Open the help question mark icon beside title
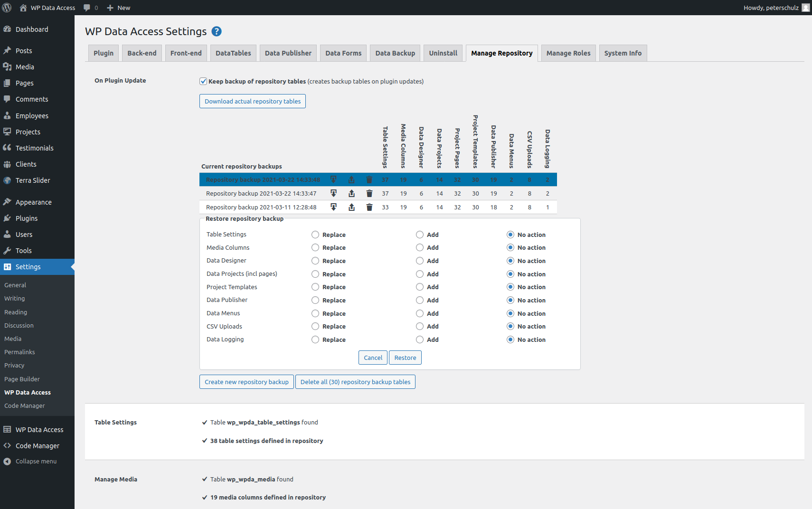The height and width of the screenshot is (509, 812). 217,31
